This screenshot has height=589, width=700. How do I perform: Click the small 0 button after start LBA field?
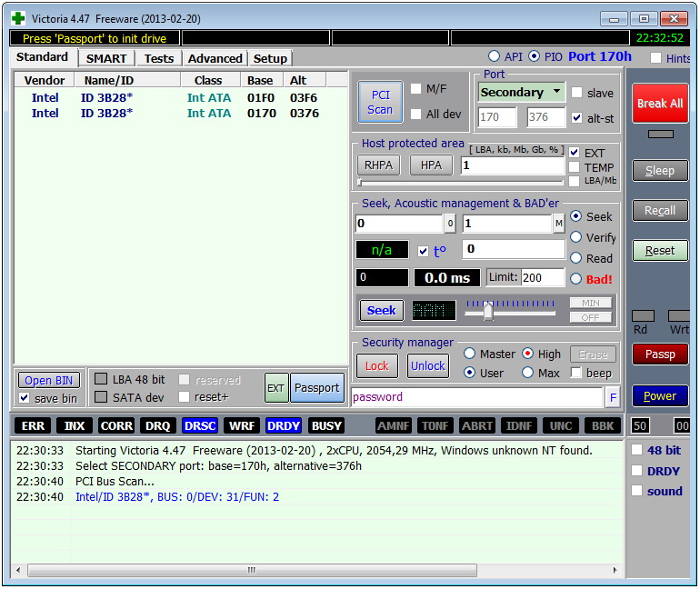450,223
